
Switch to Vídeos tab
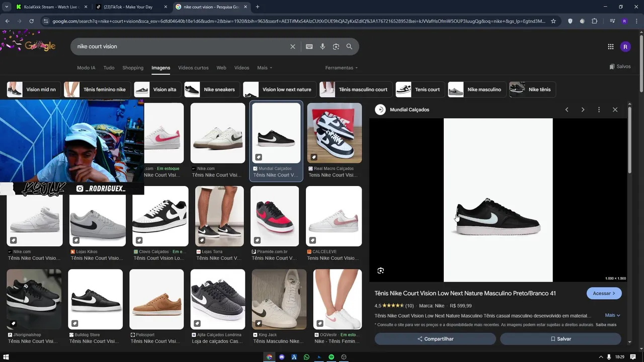(x=242, y=68)
